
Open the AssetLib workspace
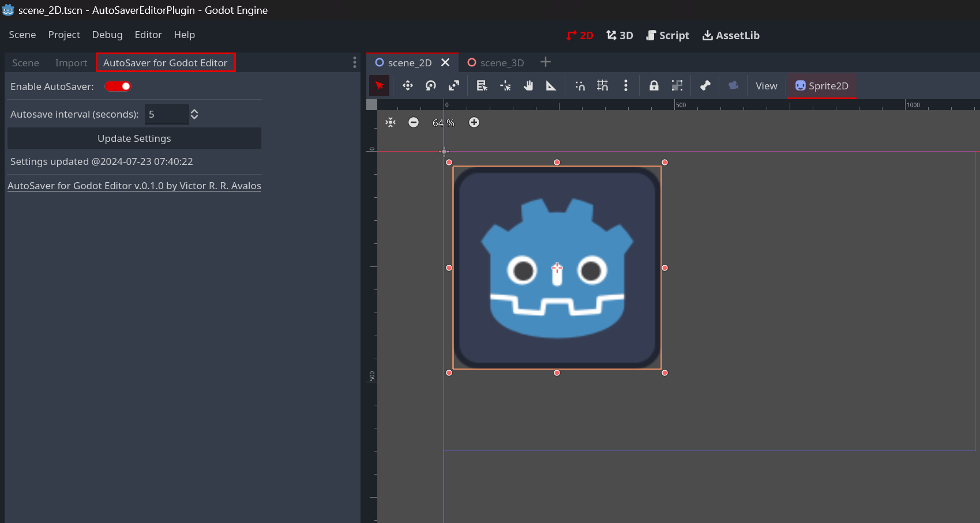click(731, 35)
